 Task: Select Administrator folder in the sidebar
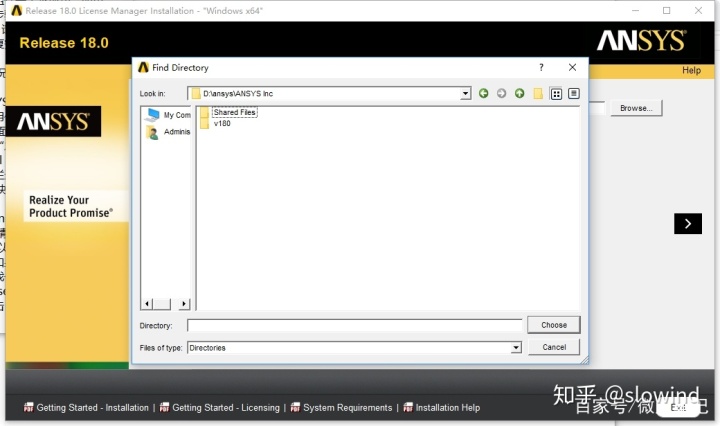click(167, 132)
